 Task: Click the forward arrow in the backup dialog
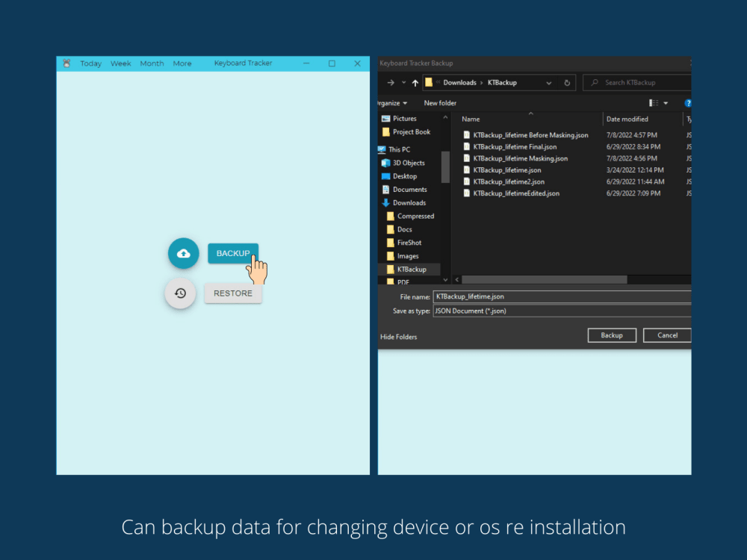391,83
